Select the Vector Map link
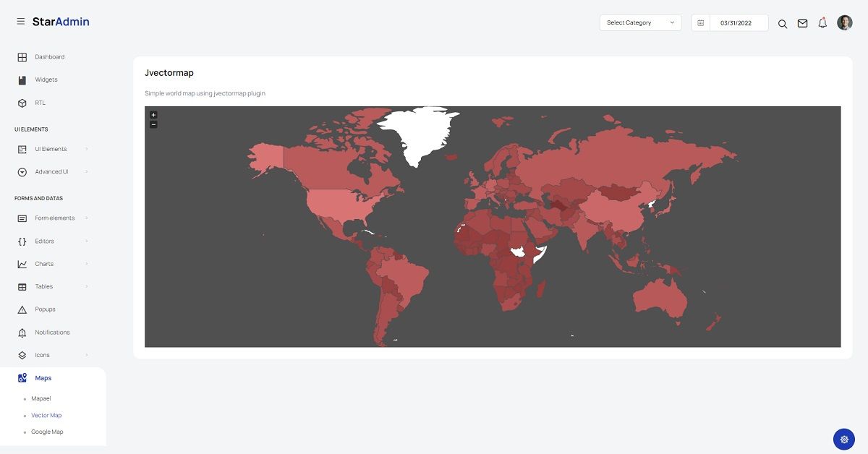 tap(46, 415)
